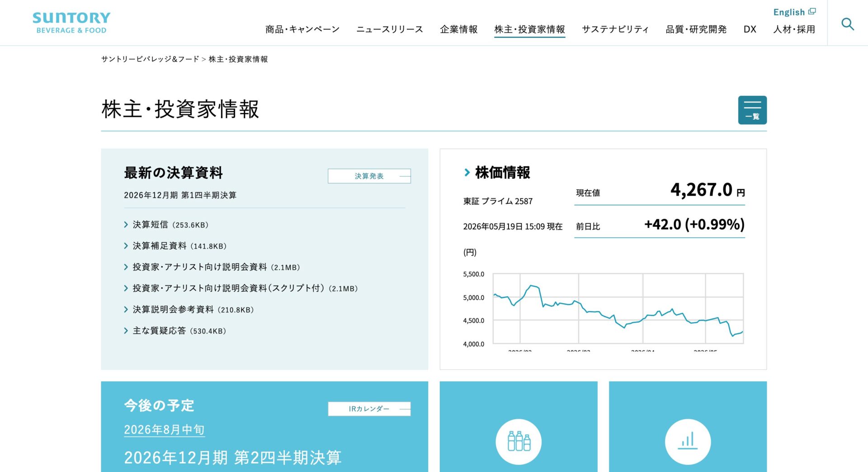Click the 4,267.0 円 current price value

[708, 190]
